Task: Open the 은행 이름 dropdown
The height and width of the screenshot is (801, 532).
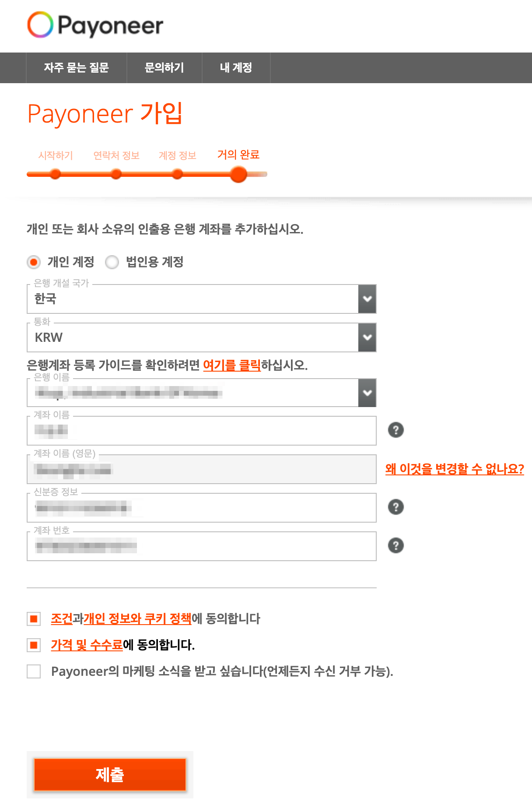Action: (x=367, y=393)
